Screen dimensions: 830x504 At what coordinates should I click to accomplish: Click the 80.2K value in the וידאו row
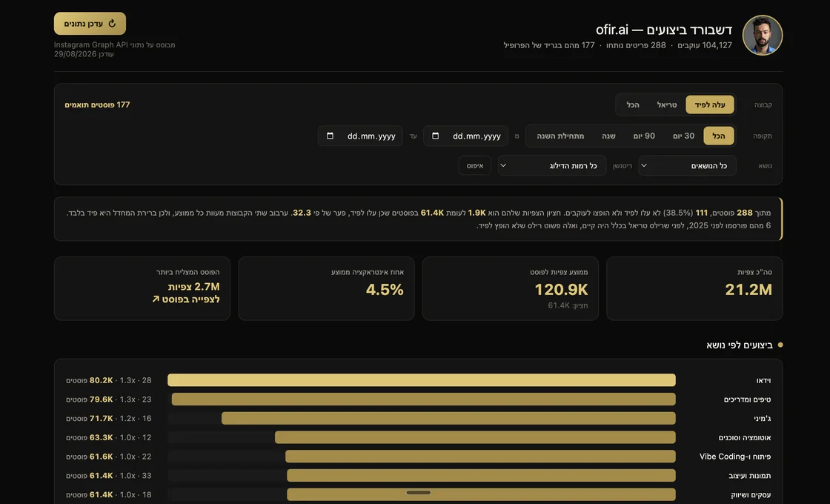pyautogui.click(x=101, y=380)
